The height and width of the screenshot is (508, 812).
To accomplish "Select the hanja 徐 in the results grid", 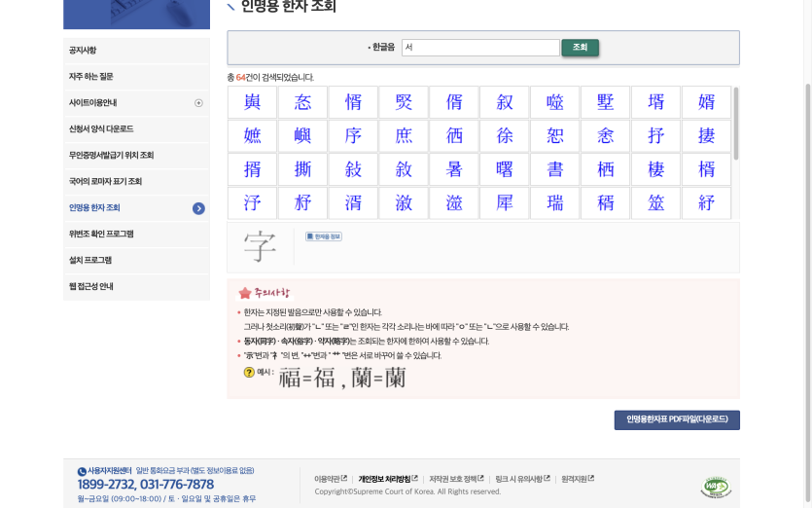I will [x=505, y=136].
